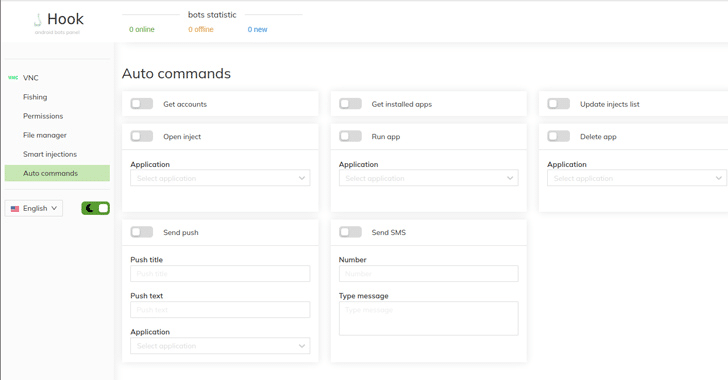Toggle the Run app switch
Screen dimensions: 728x380
[350, 136]
